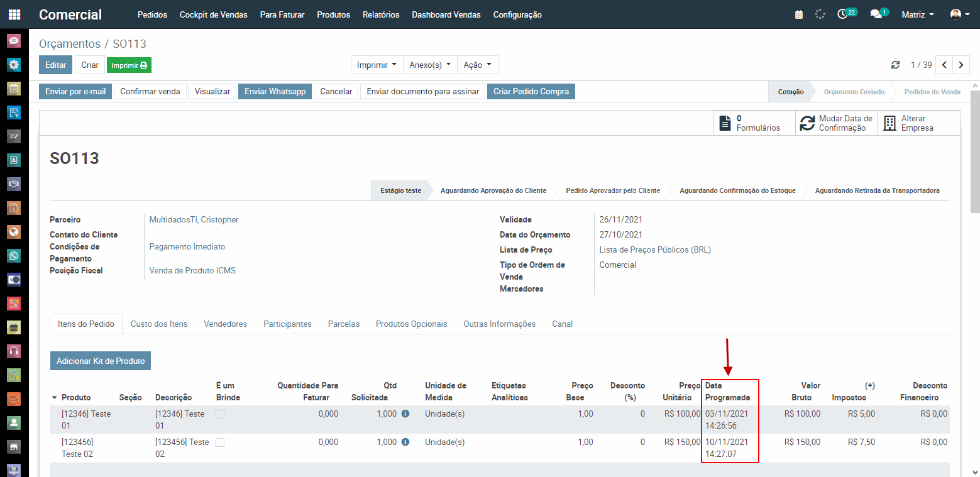Open the Ação dropdown menu
Viewport: 980px width, 477px height.
(x=477, y=65)
